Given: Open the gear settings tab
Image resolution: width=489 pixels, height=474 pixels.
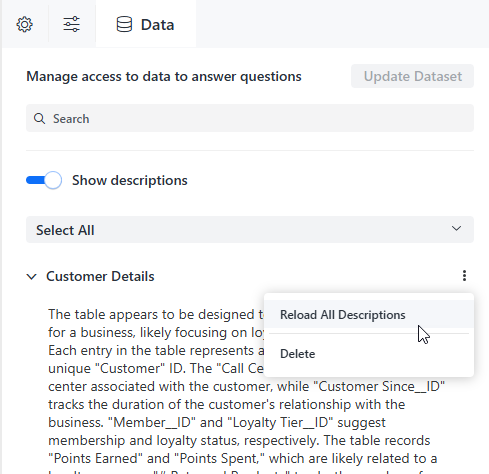Looking at the screenshot, I should pyautogui.click(x=25, y=24).
